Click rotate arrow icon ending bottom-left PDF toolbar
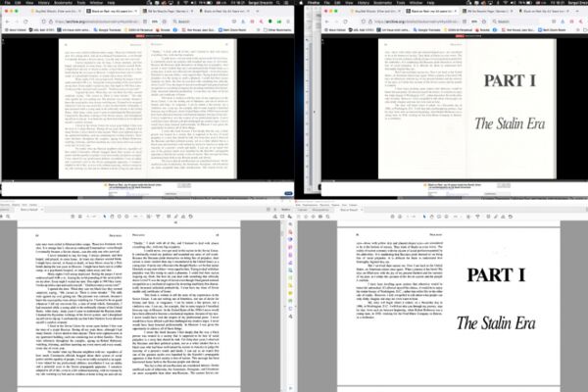Screen dimensions: 588x392 tap(190, 217)
